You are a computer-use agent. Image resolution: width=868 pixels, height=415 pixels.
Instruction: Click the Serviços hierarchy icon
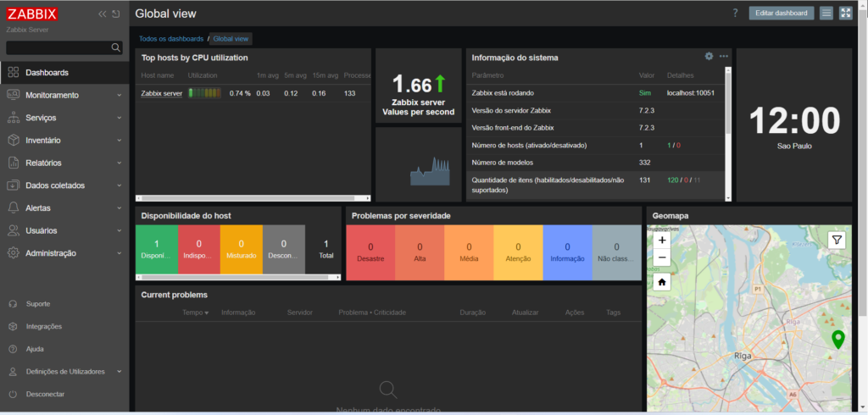click(x=14, y=118)
